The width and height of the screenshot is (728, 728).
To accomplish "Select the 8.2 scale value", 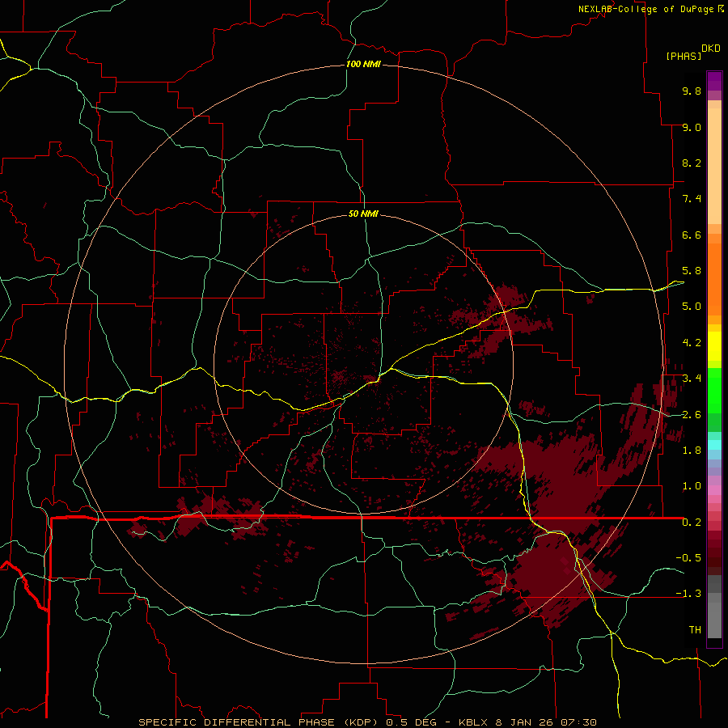I will pos(692,163).
